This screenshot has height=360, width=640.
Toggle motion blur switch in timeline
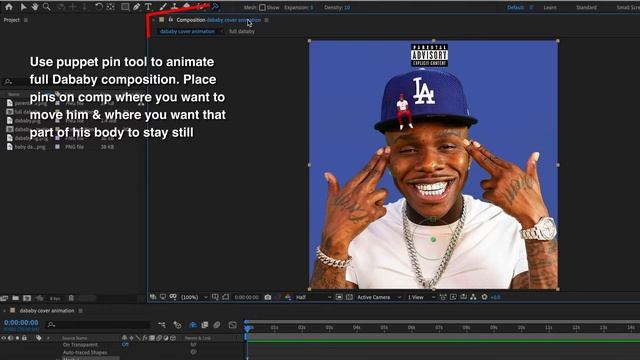pyautogui.click(x=217, y=325)
